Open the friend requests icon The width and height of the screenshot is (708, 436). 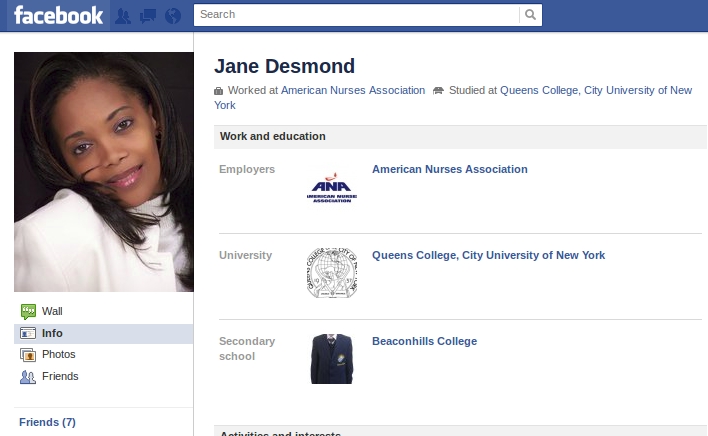tap(123, 16)
